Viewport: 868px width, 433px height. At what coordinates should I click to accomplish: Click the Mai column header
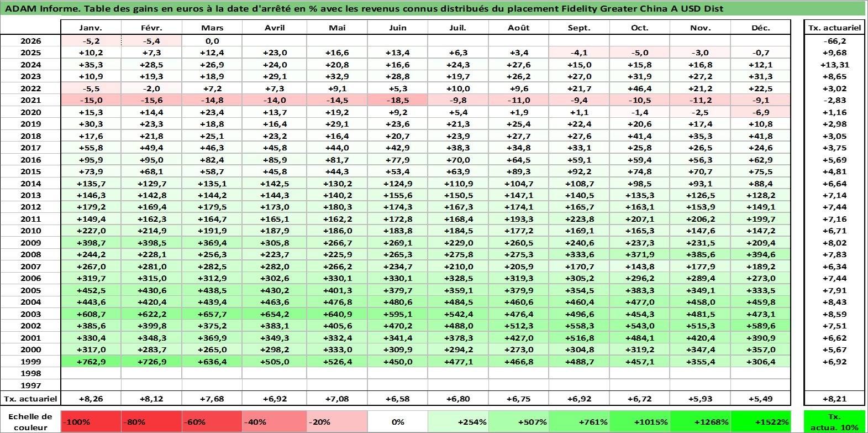(337, 28)
